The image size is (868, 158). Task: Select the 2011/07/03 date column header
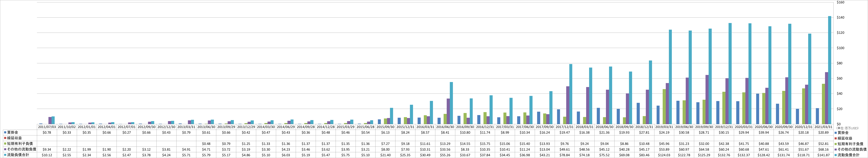[47, 127]
